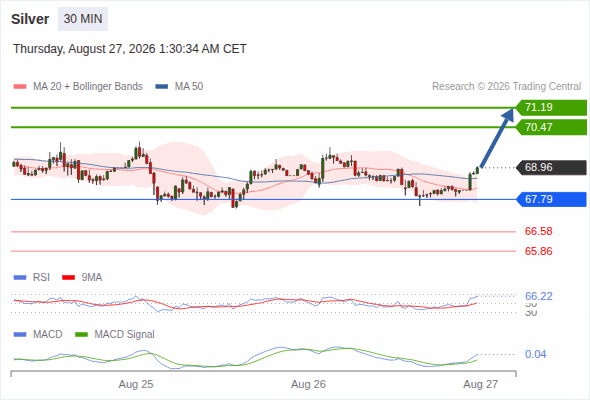Select the 70.47 resistance price tag

(551, 127)
